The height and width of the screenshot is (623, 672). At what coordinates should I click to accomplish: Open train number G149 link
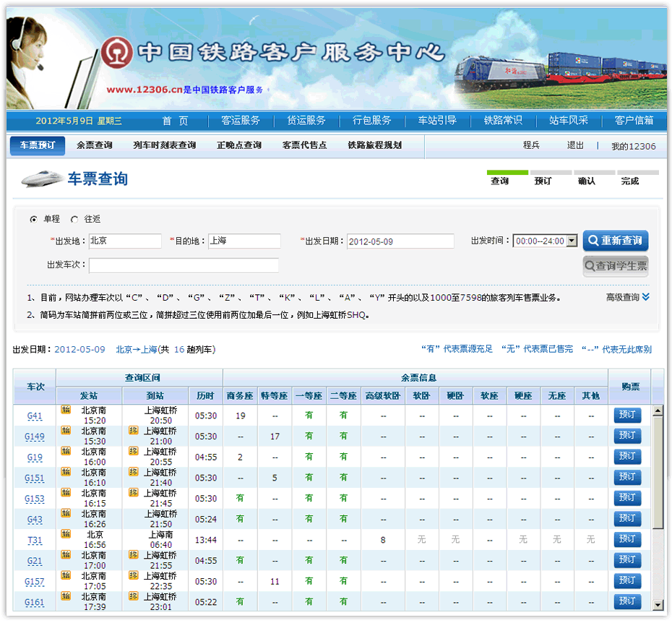(35, 437)
